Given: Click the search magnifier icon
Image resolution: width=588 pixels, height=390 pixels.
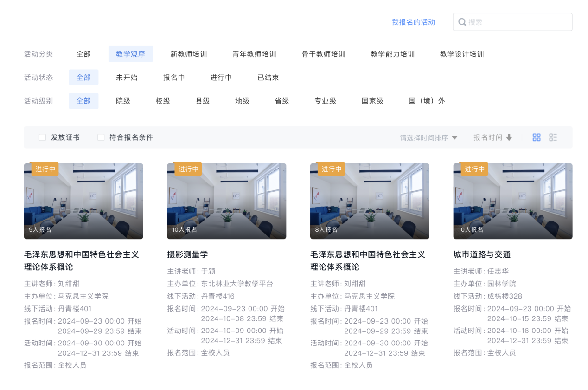Looking at the screenshot, I should [x=462, y=22].
